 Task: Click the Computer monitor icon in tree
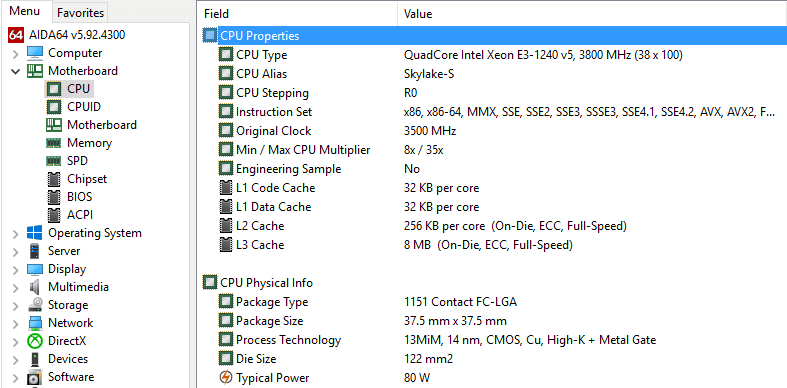tap(35, 53)
